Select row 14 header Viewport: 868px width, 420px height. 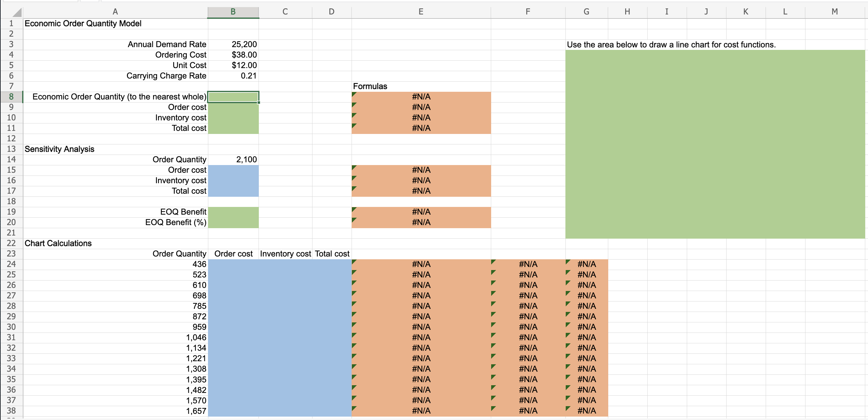point(11,159)
